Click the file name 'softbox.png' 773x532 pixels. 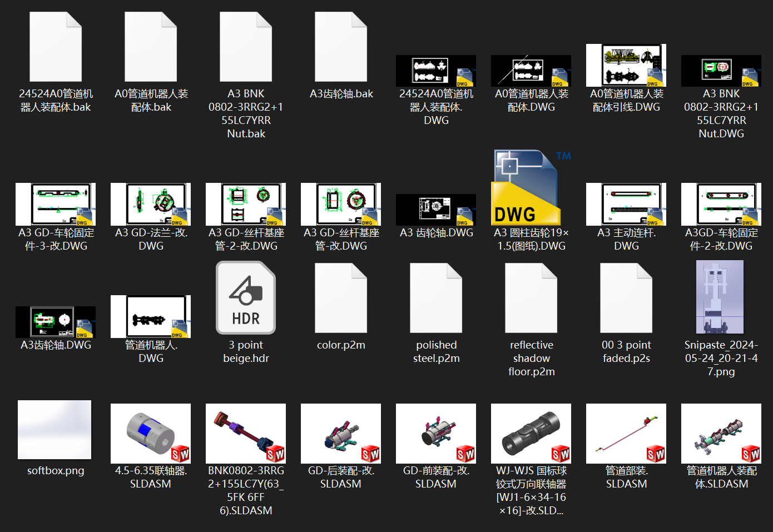[56, 470]
